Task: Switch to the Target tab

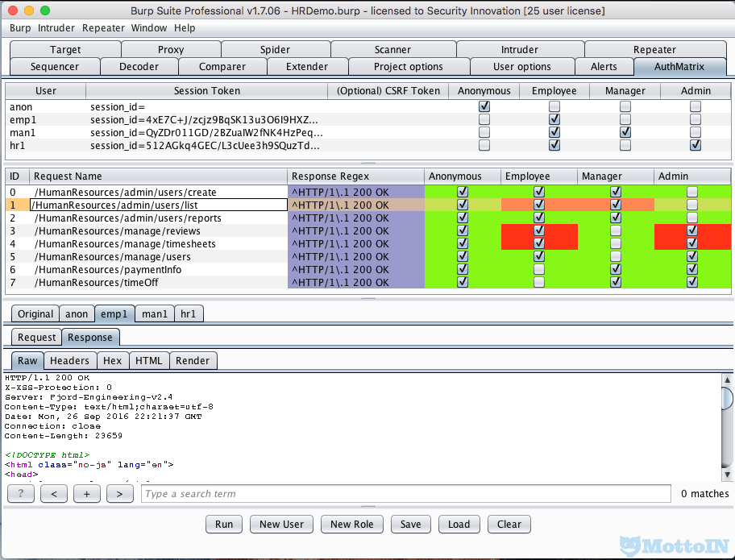Action: point(65,50)
